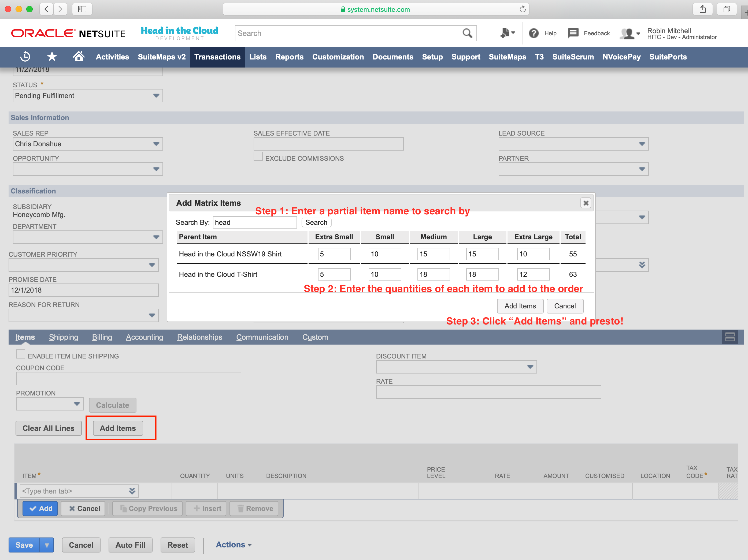Open the SuiteScrum menu
Viewport: 748px width, 560px height.
pos(573,57)
